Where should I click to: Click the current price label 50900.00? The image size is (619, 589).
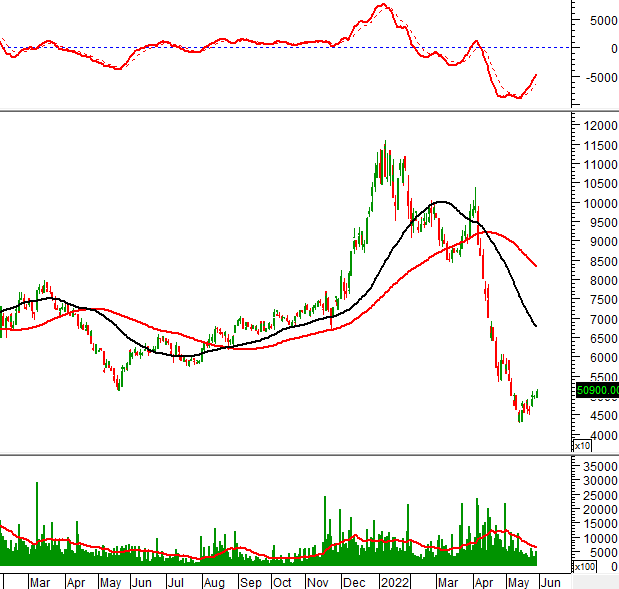pos(596,390)
